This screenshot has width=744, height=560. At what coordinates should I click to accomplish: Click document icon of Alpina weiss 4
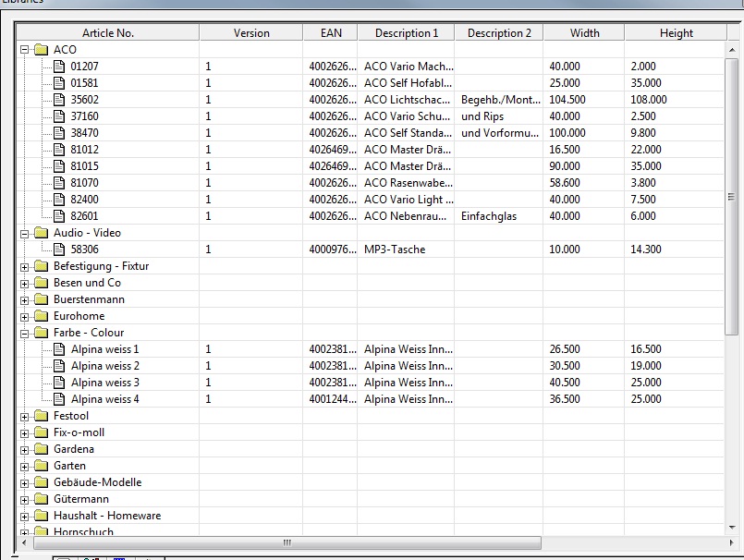59,398
